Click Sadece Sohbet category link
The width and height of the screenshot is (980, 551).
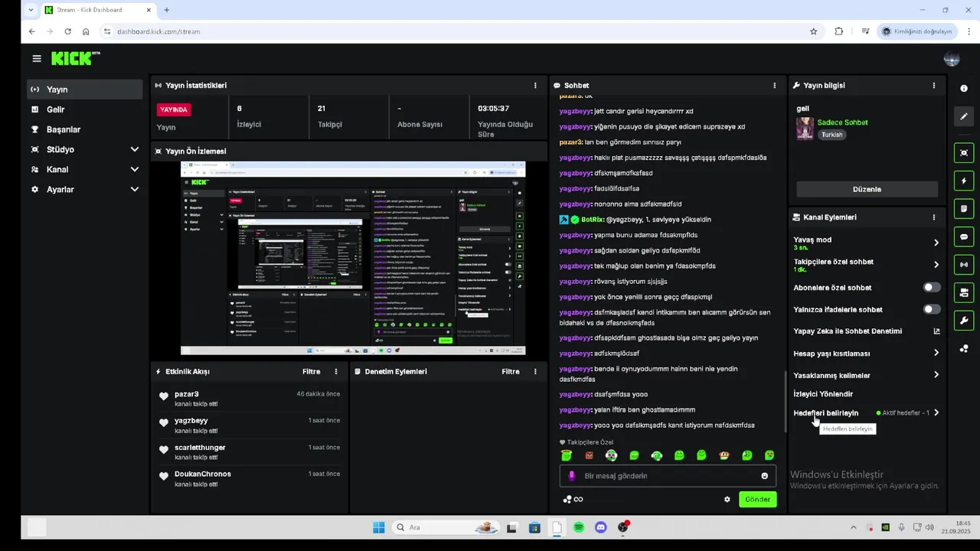(842, 122)
